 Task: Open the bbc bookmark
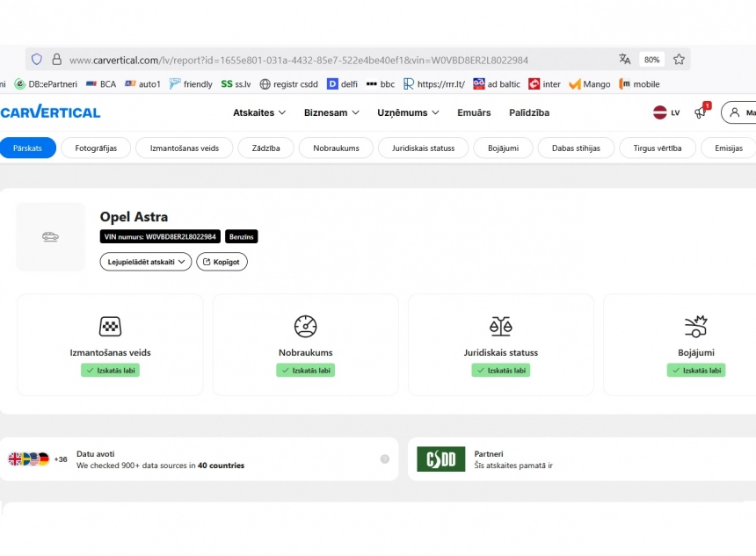381,84
